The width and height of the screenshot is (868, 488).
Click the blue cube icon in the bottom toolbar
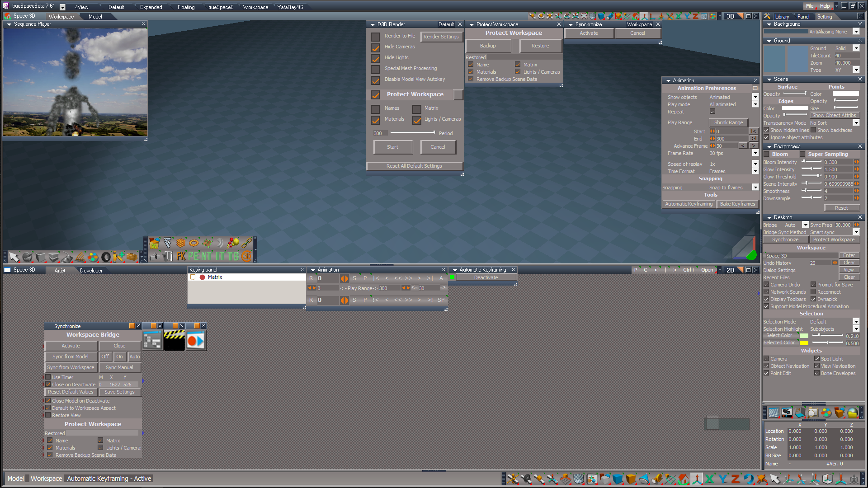tap(618, 479)
